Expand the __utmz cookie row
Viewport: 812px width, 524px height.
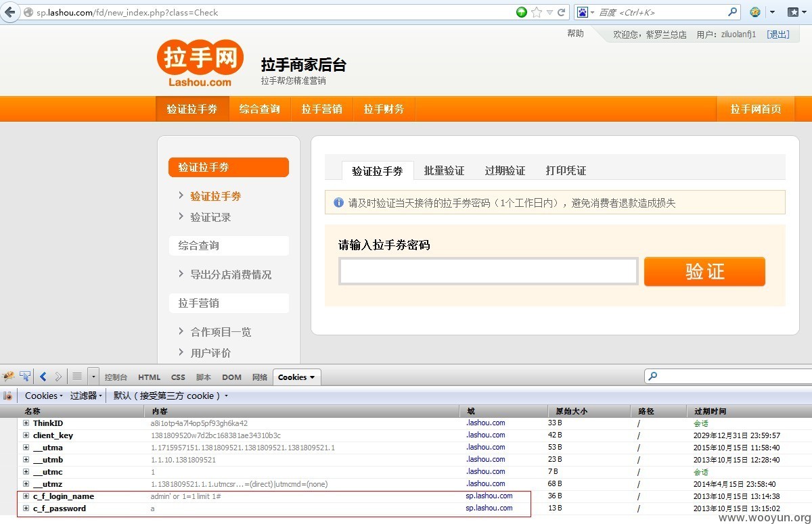tap(26, 484)
